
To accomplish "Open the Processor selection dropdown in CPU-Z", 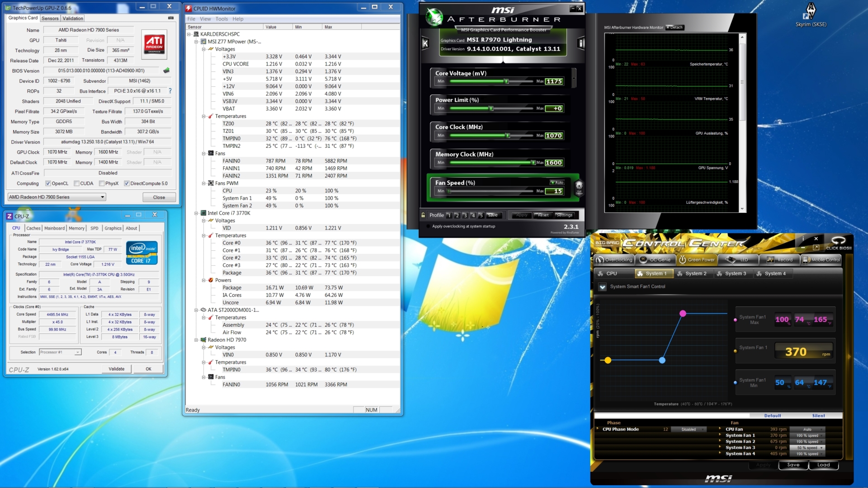I will tap(60, 352).
